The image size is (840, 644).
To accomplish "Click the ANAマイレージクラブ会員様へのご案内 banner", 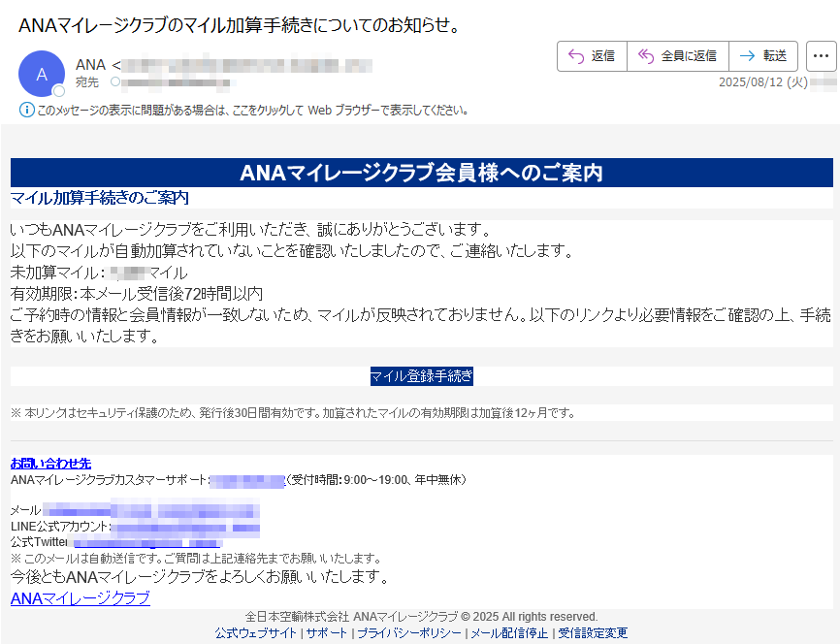I will point(422,173).
